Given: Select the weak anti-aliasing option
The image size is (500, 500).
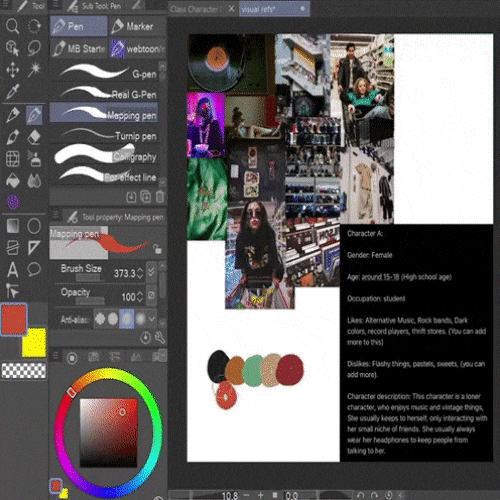Looking at the screenshot, I should [x=113, y=319].
